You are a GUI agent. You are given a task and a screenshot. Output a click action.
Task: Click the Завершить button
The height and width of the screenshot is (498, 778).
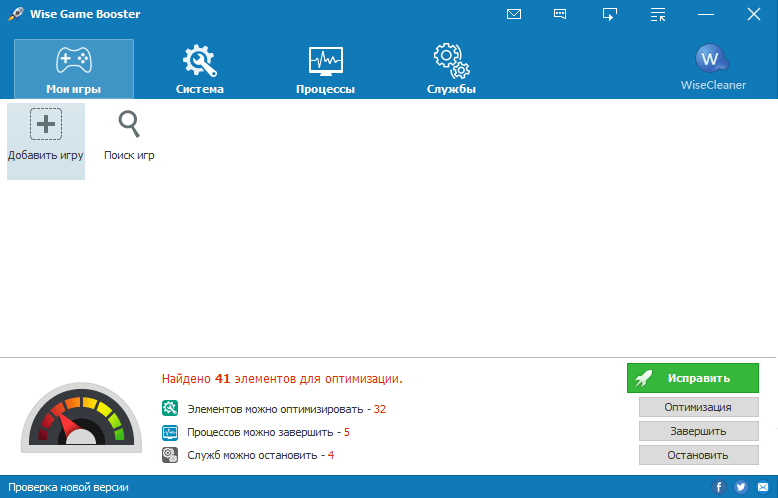(698, 431)
